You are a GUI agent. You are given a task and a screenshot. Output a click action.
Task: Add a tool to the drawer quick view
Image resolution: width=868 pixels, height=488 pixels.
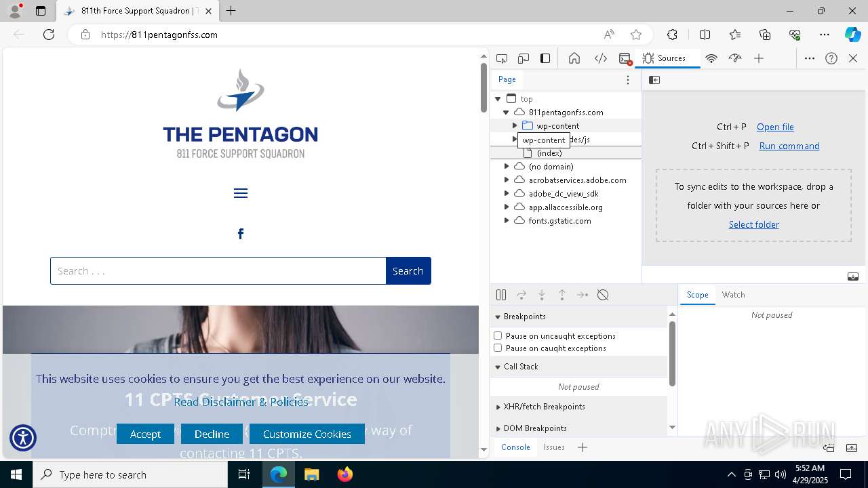point(583,447)
